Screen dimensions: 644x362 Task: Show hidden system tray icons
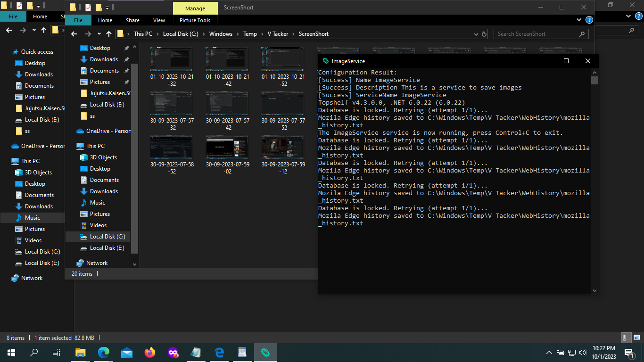click(x=549, y=353)
